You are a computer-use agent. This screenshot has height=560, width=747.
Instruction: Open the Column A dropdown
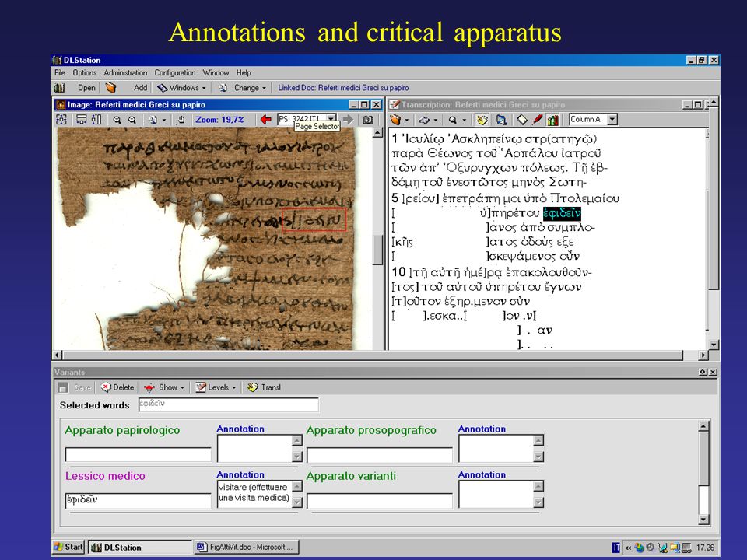[x=612, y=119]
